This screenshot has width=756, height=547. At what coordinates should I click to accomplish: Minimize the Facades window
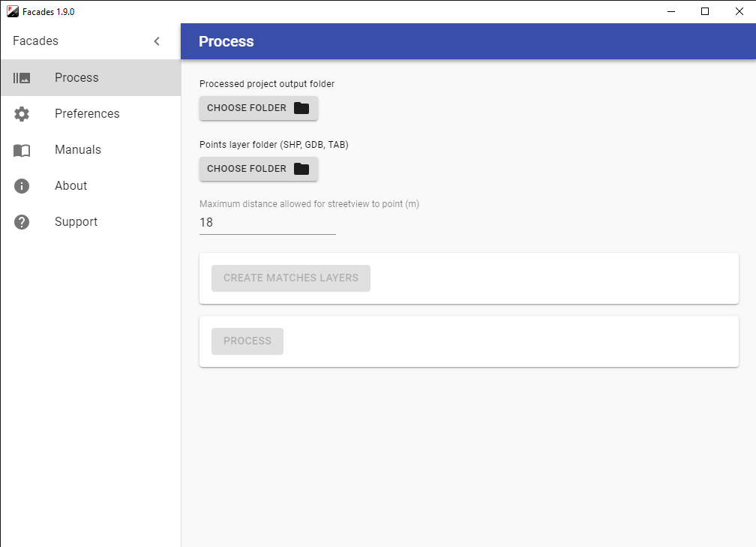pos(671,11)
